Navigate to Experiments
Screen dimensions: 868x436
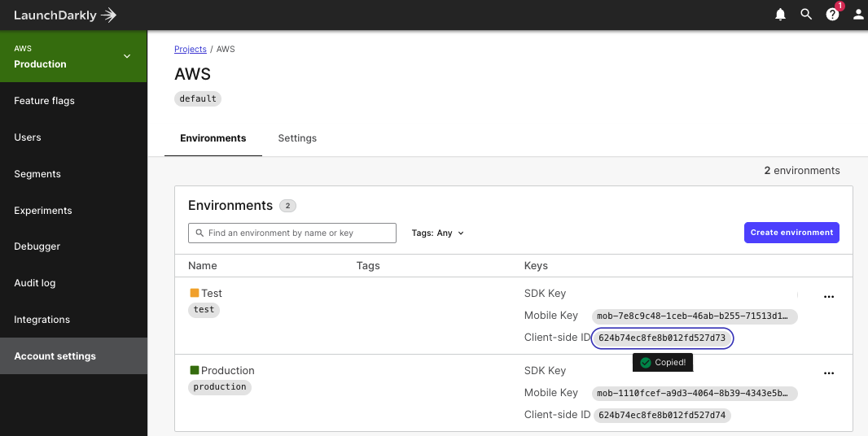[43, 210]
